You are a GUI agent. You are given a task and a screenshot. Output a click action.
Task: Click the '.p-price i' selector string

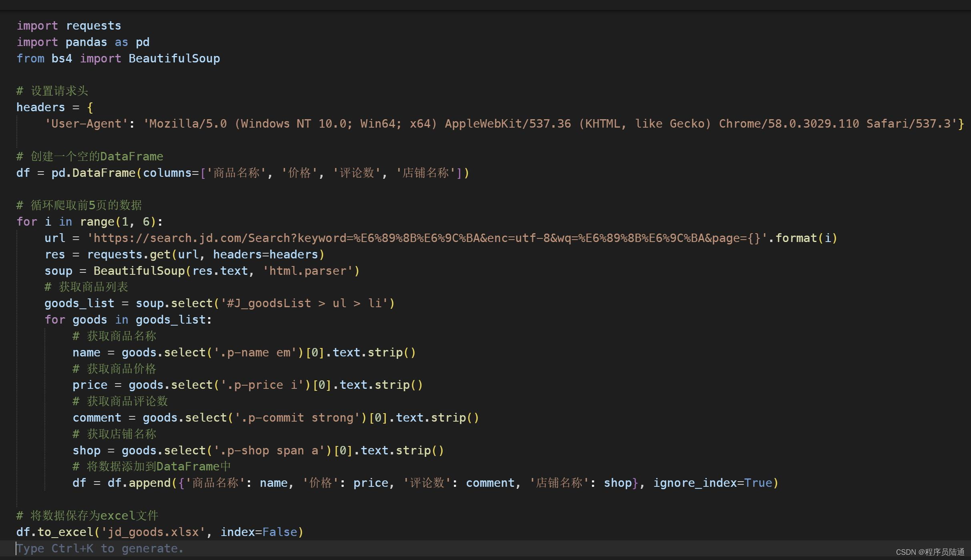pos(262,385)
